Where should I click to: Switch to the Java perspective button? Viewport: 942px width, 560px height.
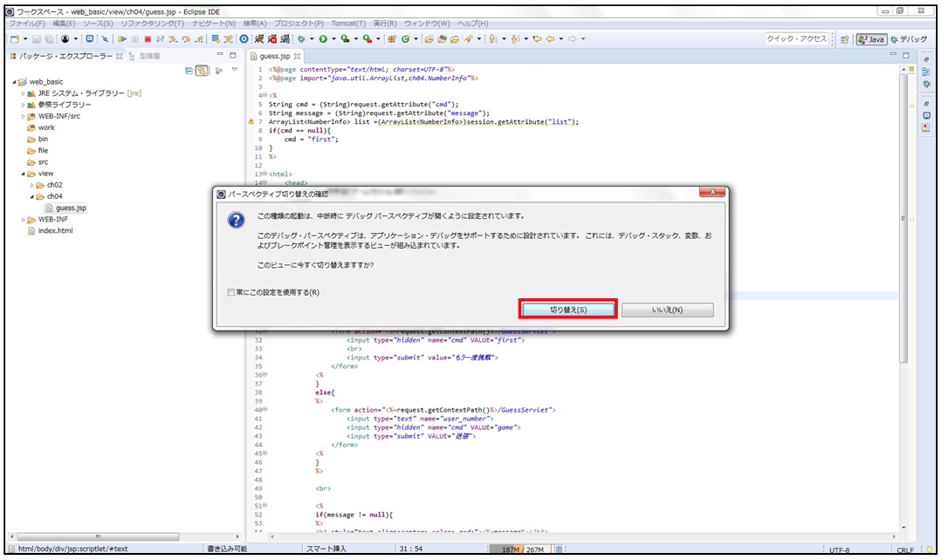coord(871,39)
